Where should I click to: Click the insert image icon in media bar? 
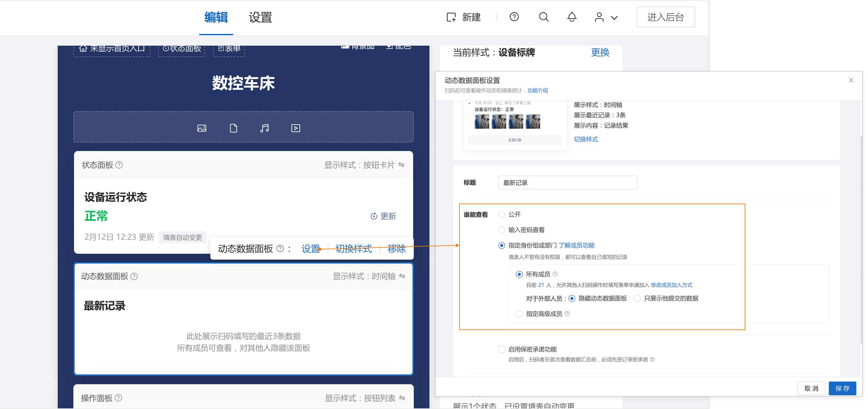coord(202,128)
